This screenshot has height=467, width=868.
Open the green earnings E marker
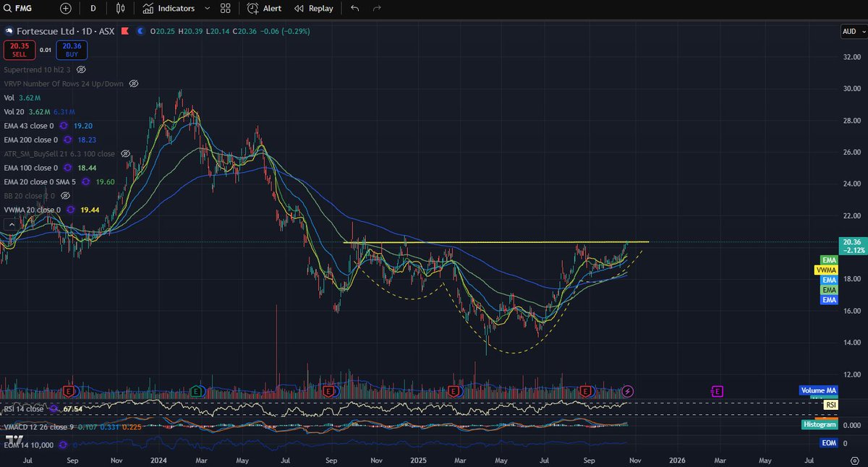(x=195, y=391)
